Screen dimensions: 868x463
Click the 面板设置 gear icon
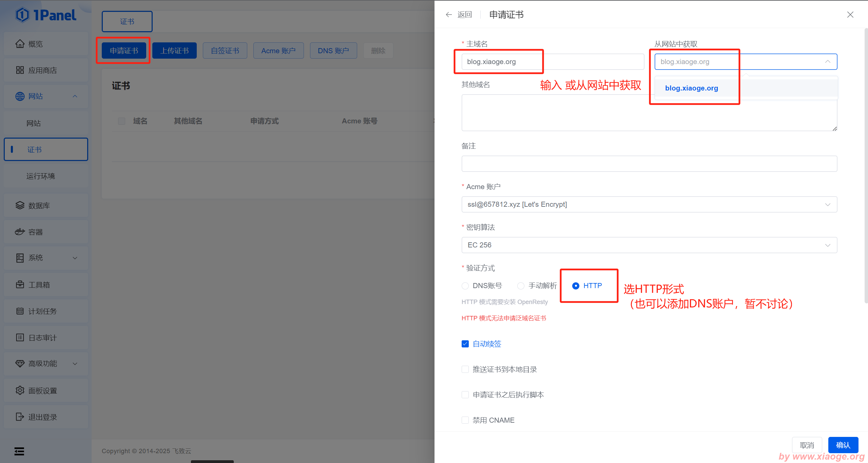20,390
